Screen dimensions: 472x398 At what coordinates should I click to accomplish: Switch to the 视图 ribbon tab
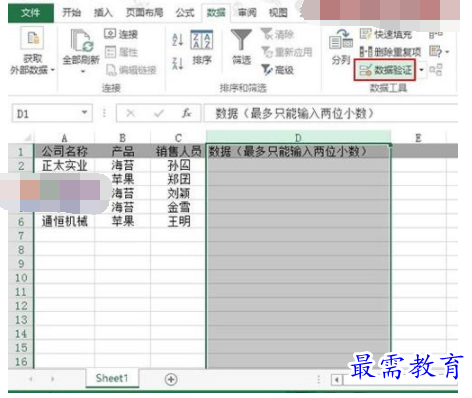coord(278,13)
